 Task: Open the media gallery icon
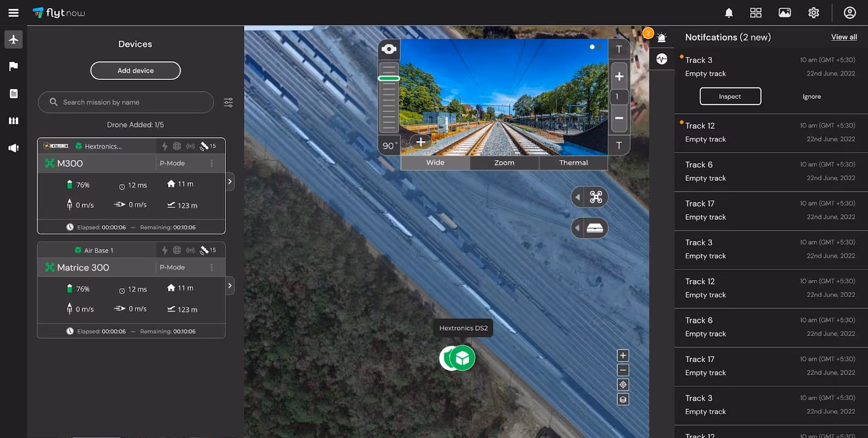tap(784, 12)
